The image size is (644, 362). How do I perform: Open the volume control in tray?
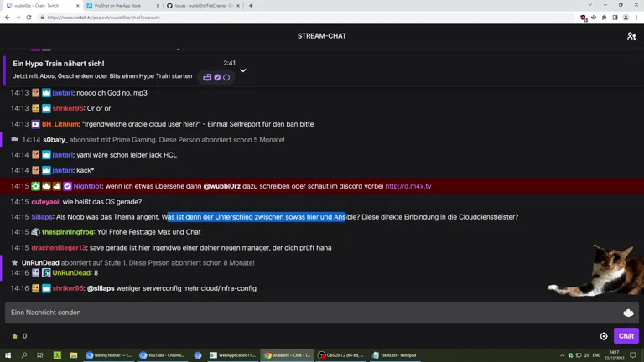tap(586, 355)
